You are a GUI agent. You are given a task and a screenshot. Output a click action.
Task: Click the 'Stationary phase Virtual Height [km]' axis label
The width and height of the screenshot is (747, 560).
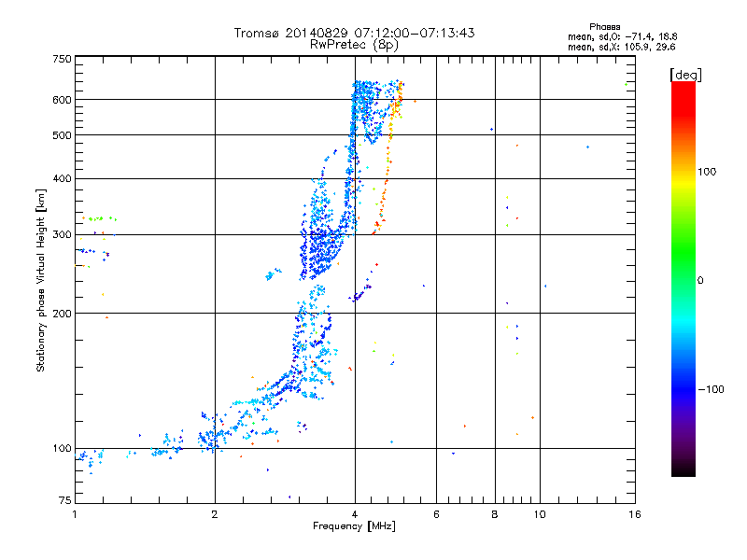(x=41, y=280)
